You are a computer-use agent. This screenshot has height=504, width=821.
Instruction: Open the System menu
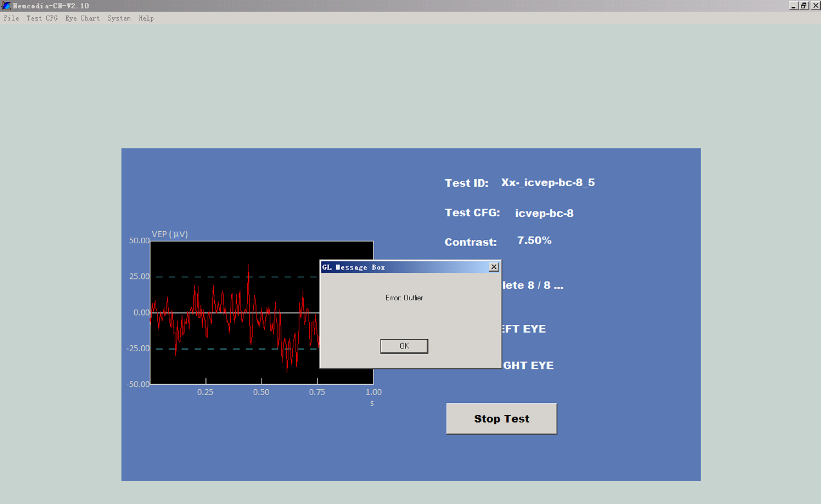(119, 18)
